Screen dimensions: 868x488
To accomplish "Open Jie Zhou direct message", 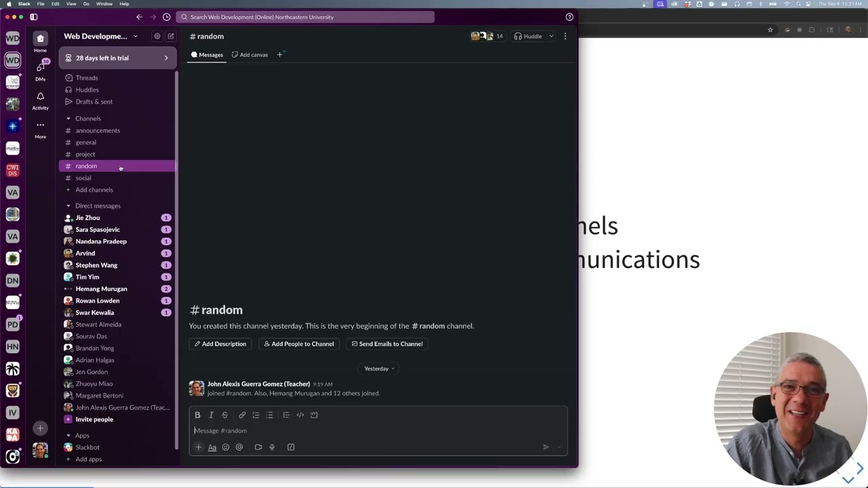I will pos(117,218).
